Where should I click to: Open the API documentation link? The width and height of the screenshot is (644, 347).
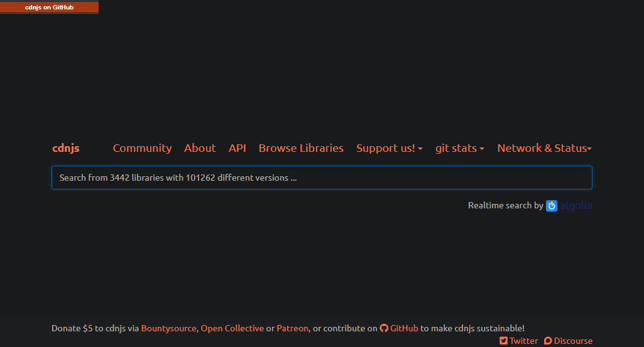[x=237, y=148]
